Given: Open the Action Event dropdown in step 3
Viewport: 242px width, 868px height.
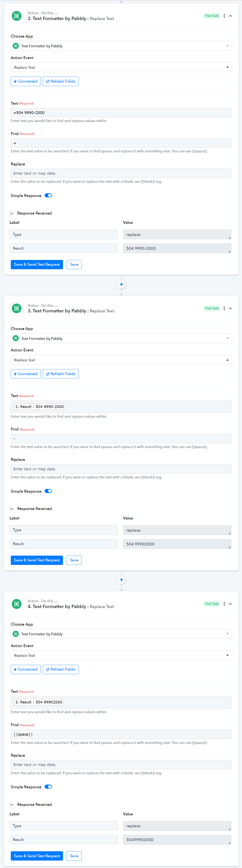Looking at the screenshot, I should point(121,360).
